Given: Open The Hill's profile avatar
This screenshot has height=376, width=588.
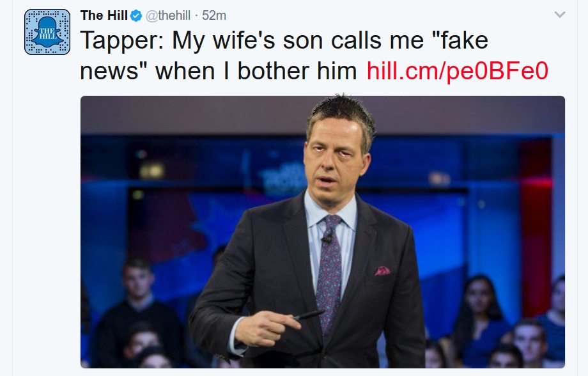Looking at the screenshot, I should tap(47, 32).
